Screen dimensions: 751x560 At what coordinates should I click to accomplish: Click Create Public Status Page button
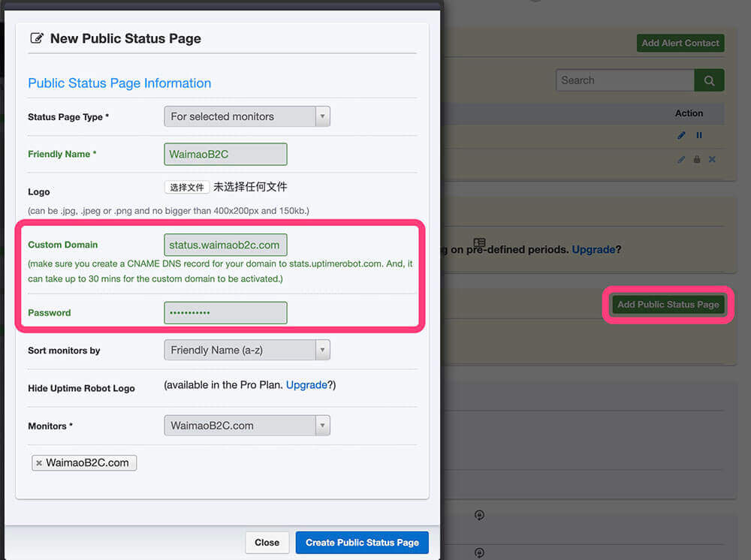point(362,542)
